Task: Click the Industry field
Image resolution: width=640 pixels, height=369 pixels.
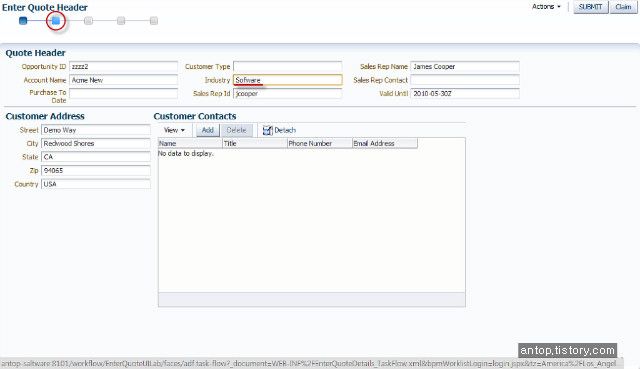Action: [288, 80]
